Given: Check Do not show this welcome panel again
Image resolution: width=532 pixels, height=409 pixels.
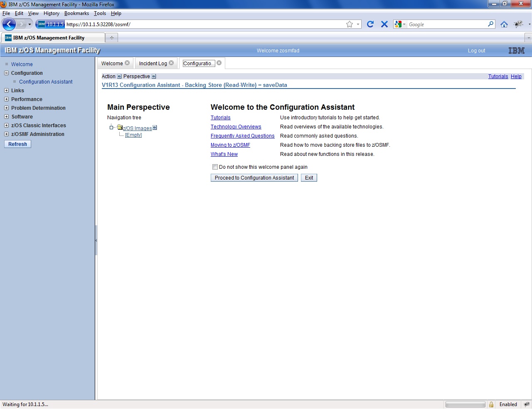Looking at the screenshot, I should (x=215, y=167).
